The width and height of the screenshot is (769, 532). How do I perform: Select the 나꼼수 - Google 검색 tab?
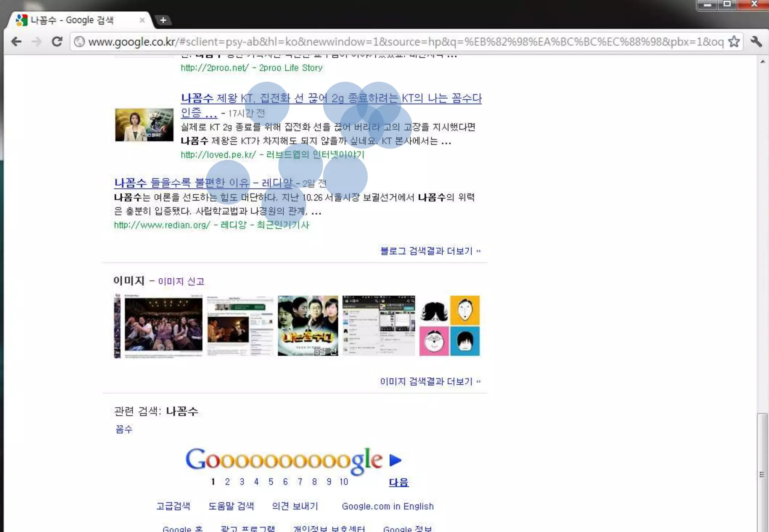pos(72,20)
